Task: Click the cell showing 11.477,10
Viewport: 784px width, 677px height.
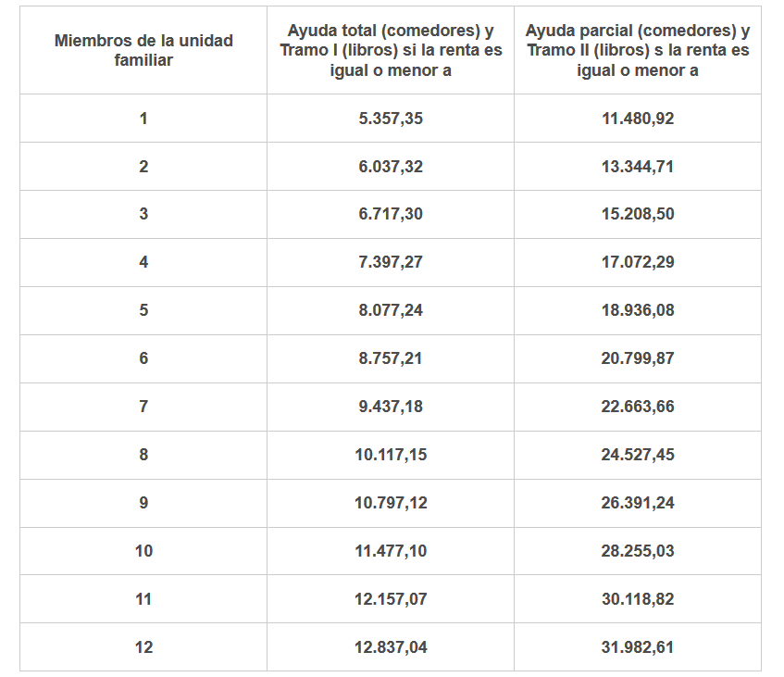Action: (391, 551)
